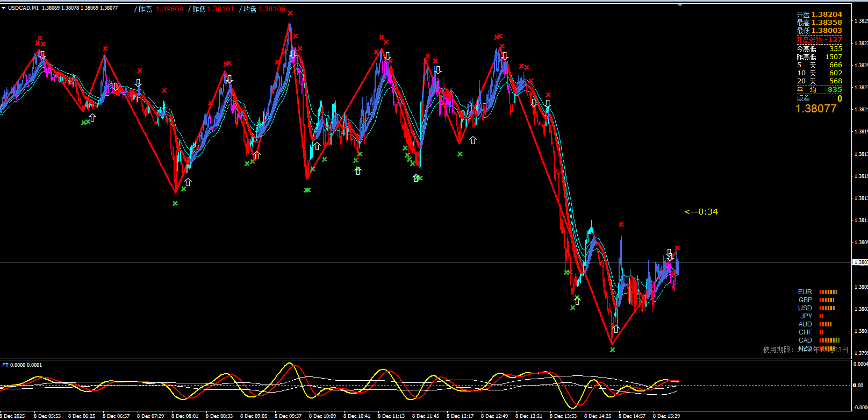Click the 8 Dec 08:33 time axis label
Screen dimensions: 868x420
point(219,416)
